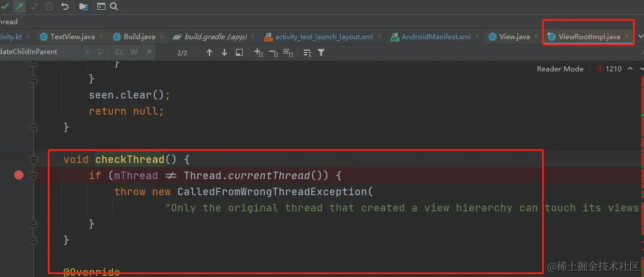Collapse the checkThread() method fold marker
Viewport: 644px width, 277px height.
coord(34,160)
